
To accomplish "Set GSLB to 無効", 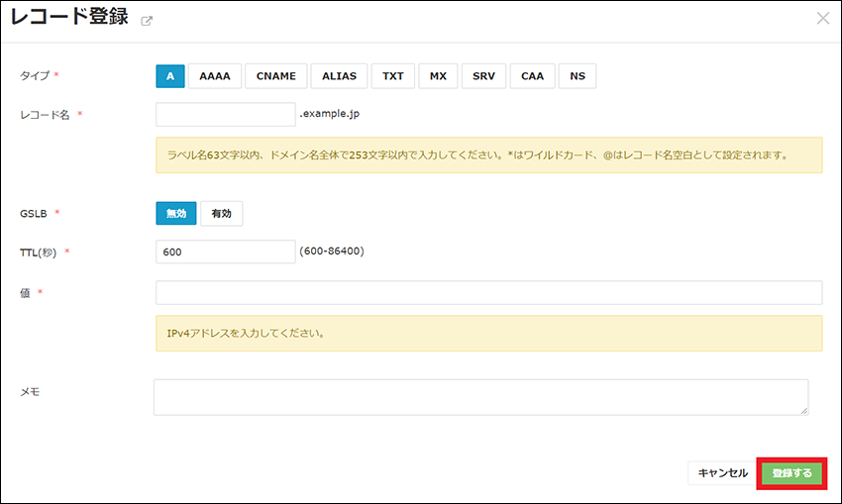I will (175, 213).
